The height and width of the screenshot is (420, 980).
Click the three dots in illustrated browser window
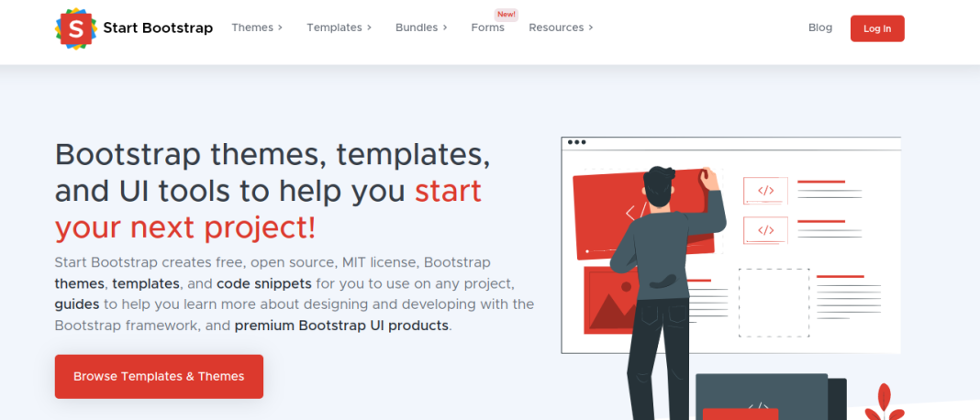[x=576, y=142]
